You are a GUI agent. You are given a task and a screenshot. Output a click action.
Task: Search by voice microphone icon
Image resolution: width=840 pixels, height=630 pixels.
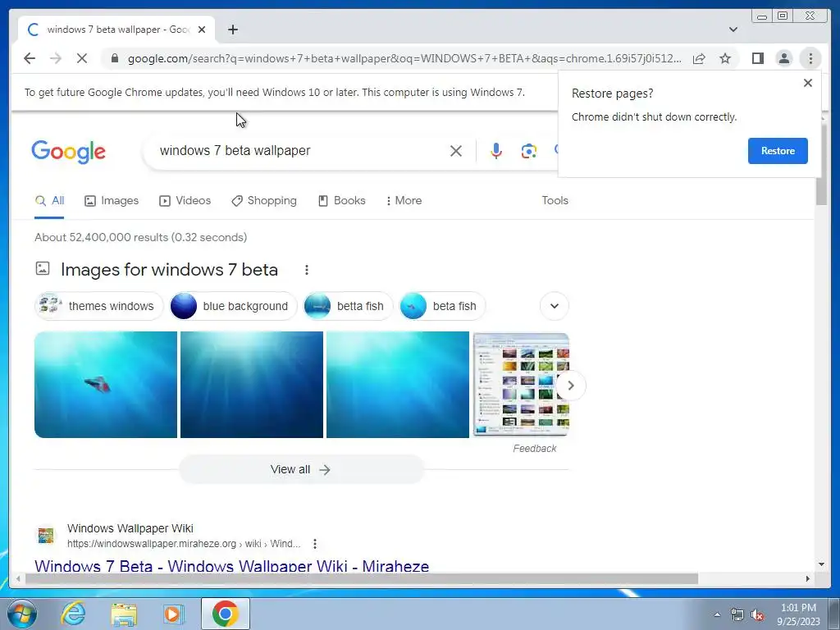coord(496,151)
